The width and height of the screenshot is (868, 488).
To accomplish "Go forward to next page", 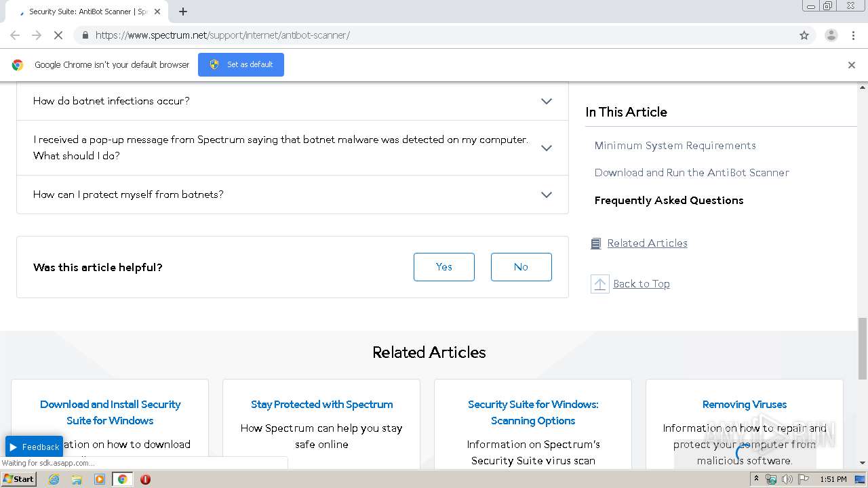I will (x=37, y=35).
